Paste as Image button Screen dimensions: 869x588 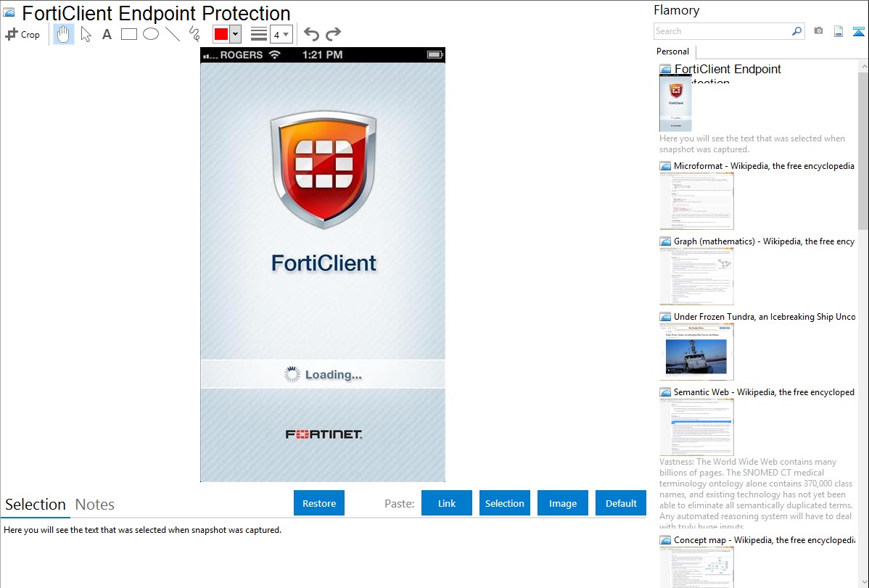pos(562,503)
